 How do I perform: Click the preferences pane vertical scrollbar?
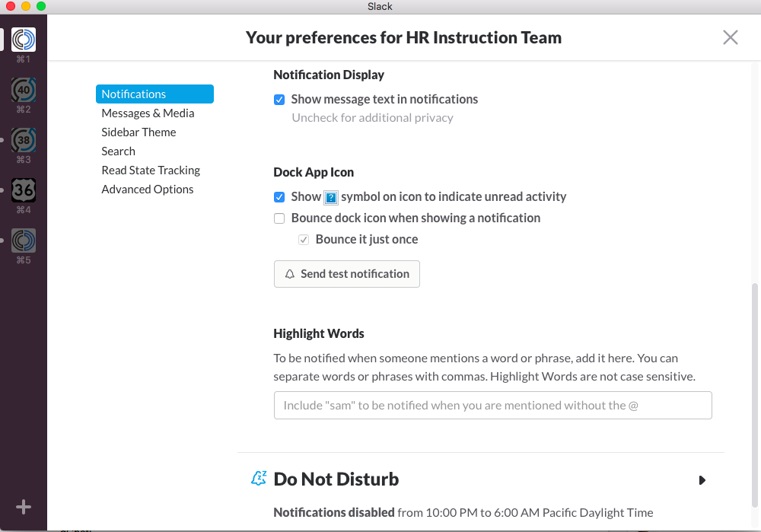[754, 395]
